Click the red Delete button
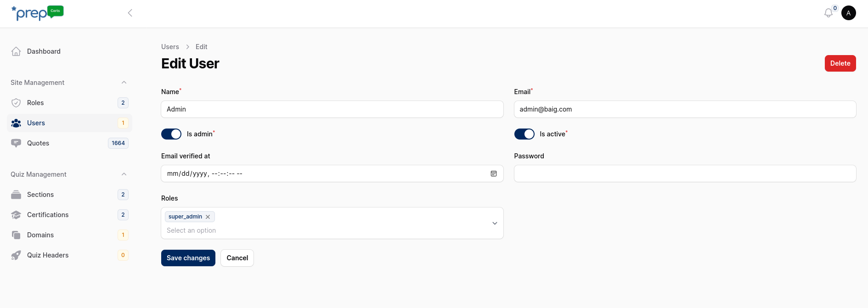The height and width of the screenshot is (308, 868). point(840,63)
